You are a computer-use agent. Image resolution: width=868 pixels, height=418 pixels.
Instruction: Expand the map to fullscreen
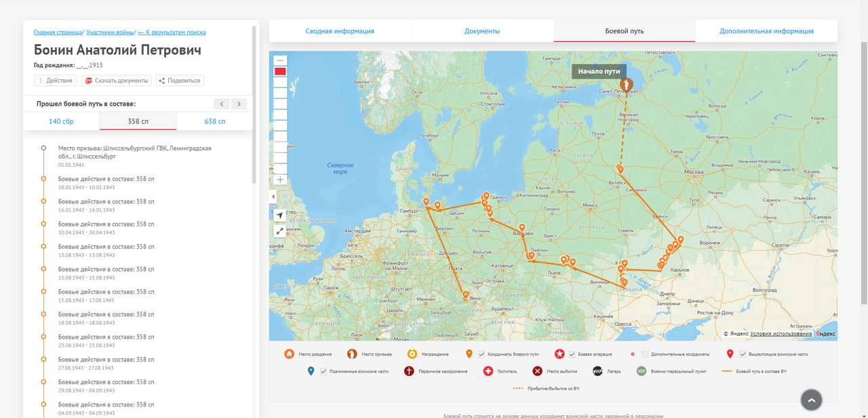click(279, 231)
